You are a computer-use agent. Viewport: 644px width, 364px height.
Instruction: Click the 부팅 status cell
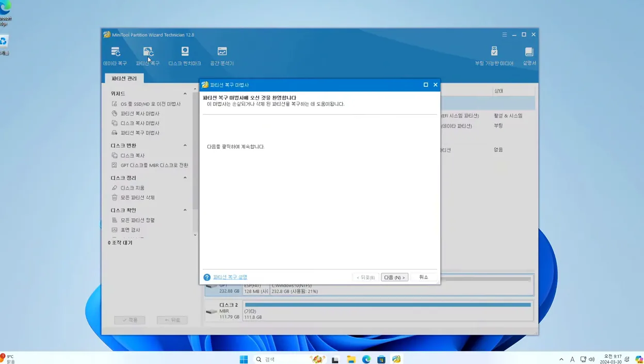(498, 125)
